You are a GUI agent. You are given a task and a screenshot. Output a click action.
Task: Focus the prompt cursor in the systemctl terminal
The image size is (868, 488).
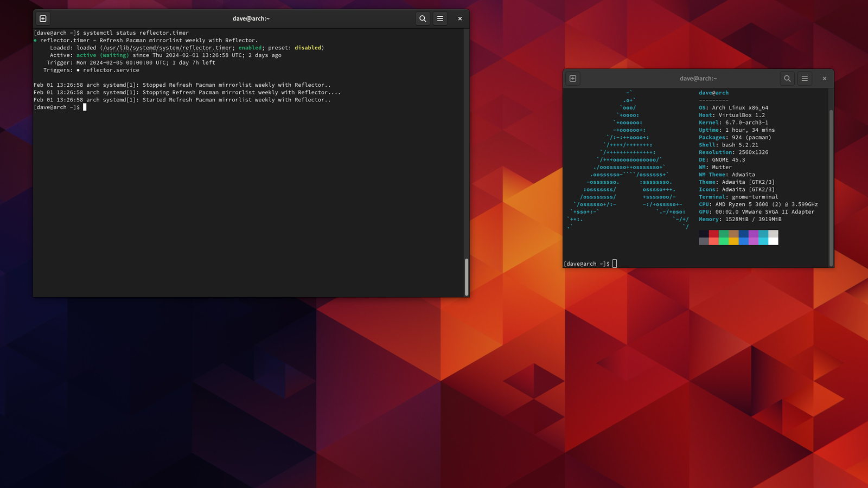(x=85, y=107)
